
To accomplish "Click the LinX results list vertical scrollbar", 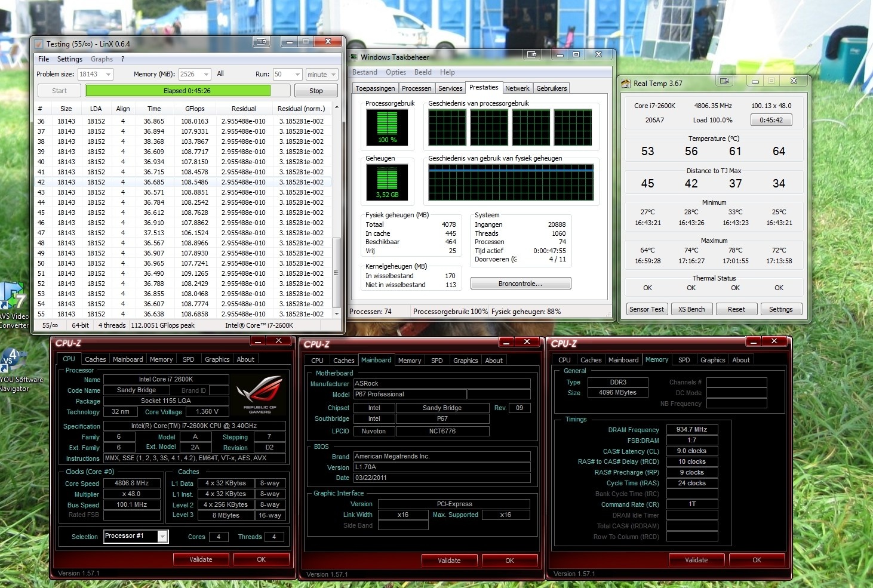I will 336,211.
